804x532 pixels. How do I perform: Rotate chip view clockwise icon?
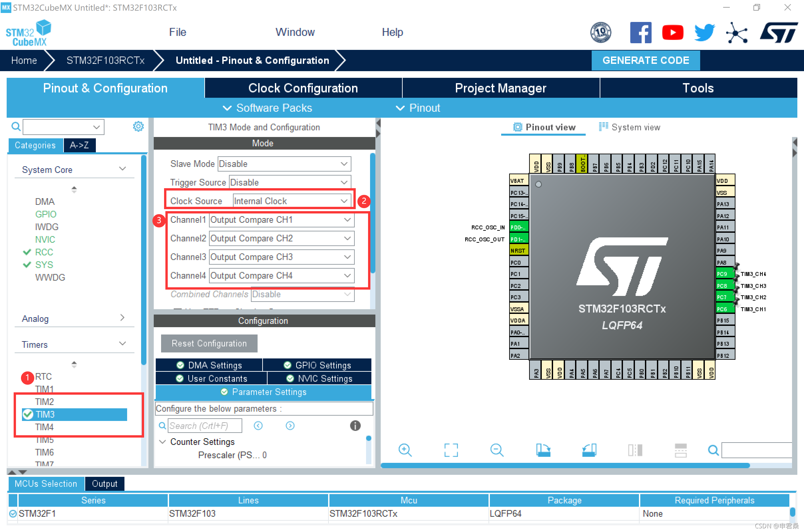click(543, 450)
